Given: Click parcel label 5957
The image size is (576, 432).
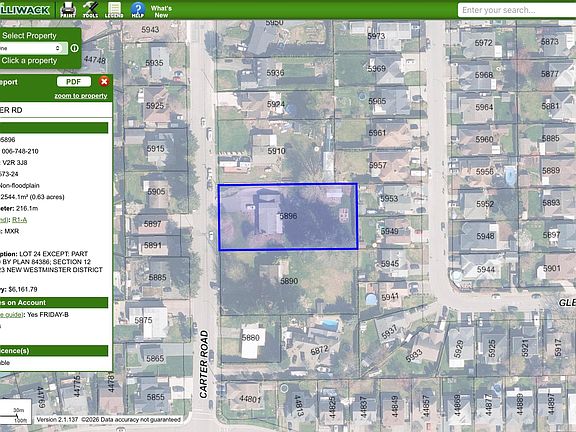Looking at the screenshot, I should pyautogui.click(x=378, y=165).
